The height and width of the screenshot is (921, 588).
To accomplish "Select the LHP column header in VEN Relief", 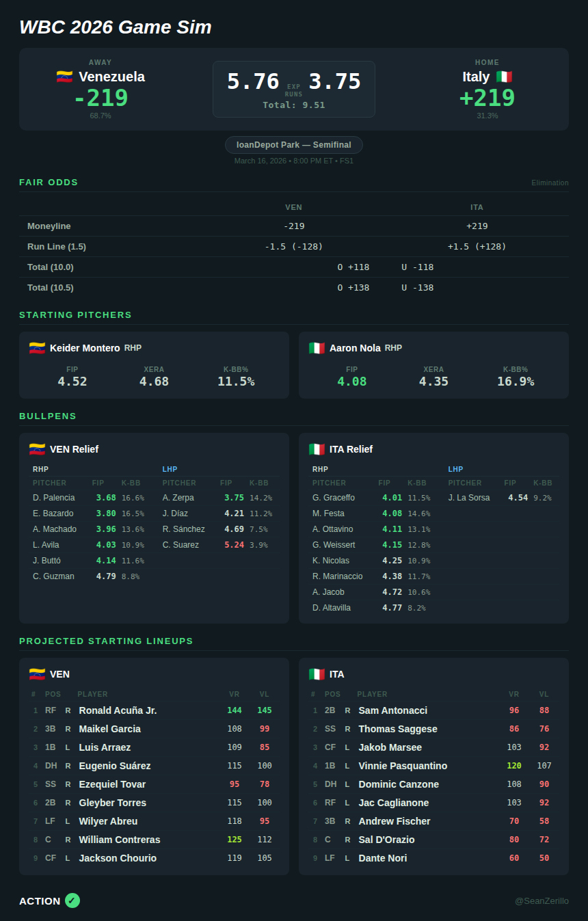I will pyautogui.click(x=170, y=469).
